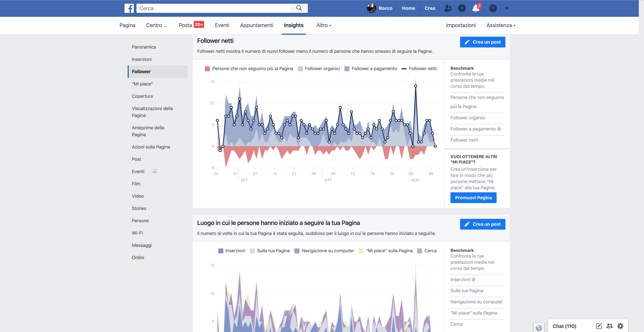
Task: Open the friend requests icon
Action: 448,8
